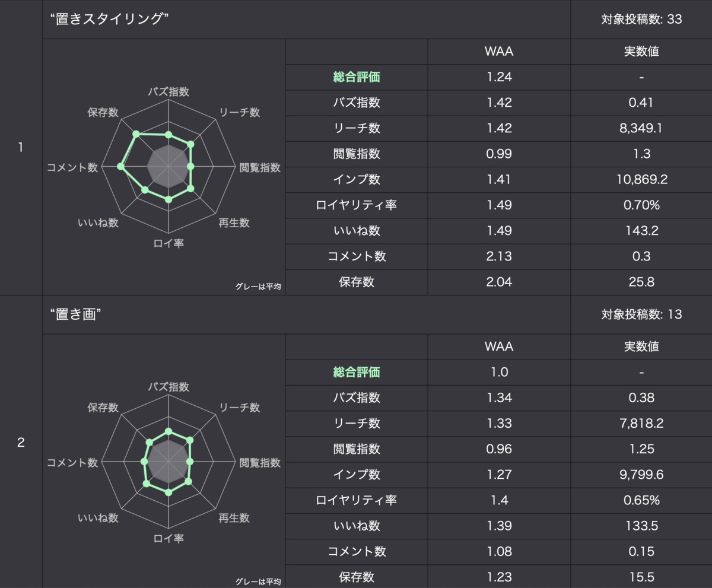Click the "置きスタイリング" section title
This screenshot has height=588, width=712.
pos(110,19)
